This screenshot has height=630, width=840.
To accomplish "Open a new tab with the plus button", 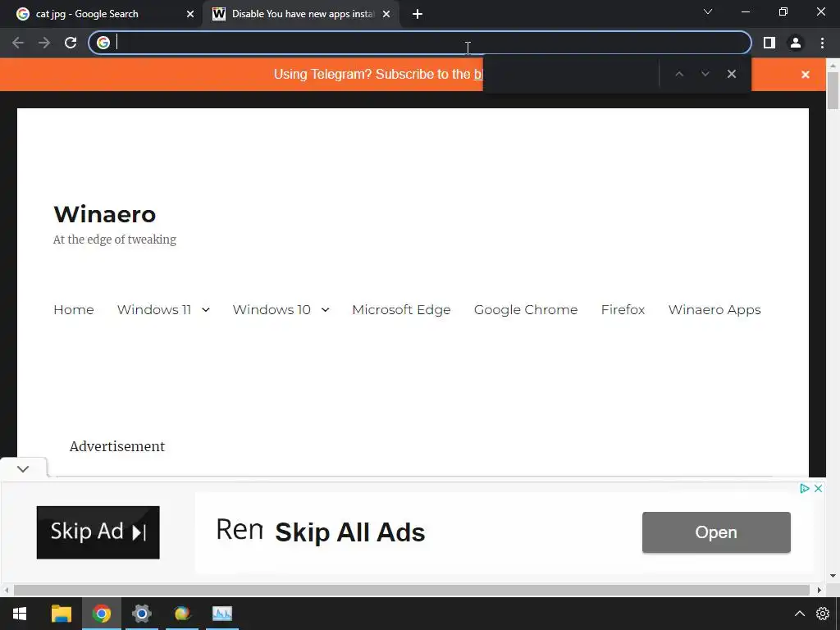I will coord(418,15).
